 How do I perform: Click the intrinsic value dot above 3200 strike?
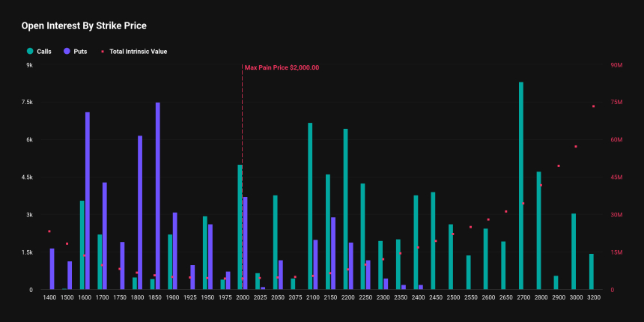tap(594, 106)
